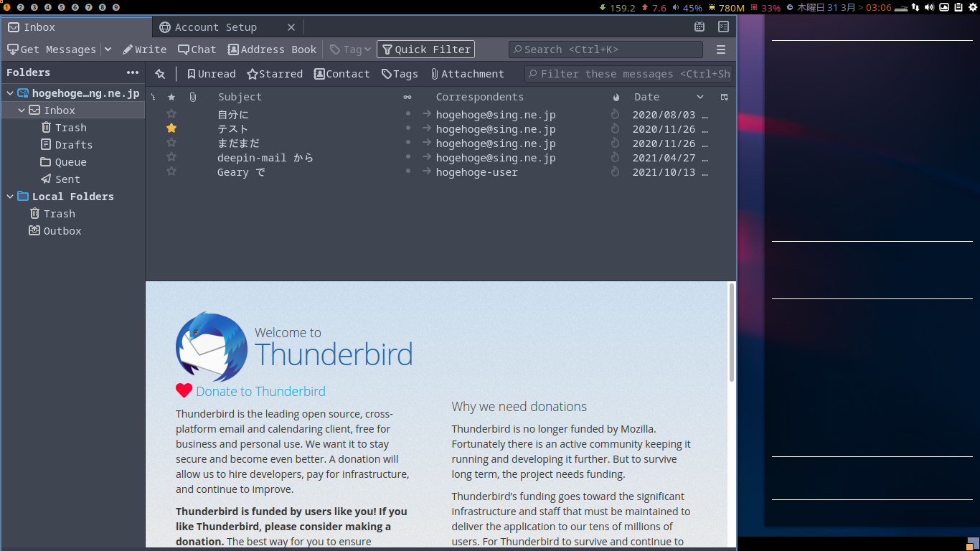Open Trash under Local Folders
This screenshot has width=980, height=551.
pos(72,214)
